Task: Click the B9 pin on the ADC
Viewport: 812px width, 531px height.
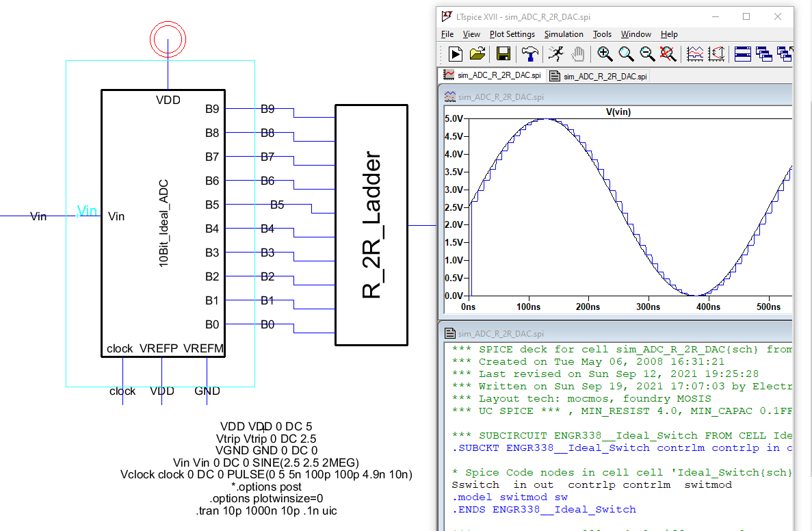Action: click(x=212, y=109)
